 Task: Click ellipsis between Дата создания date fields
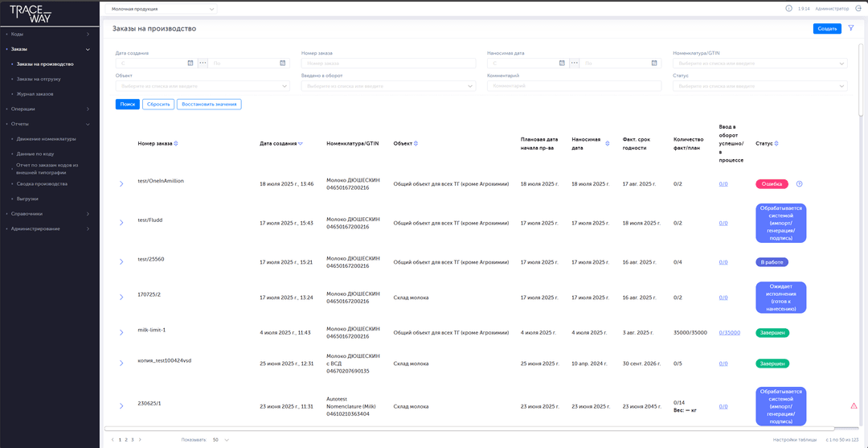click(203, 63)
